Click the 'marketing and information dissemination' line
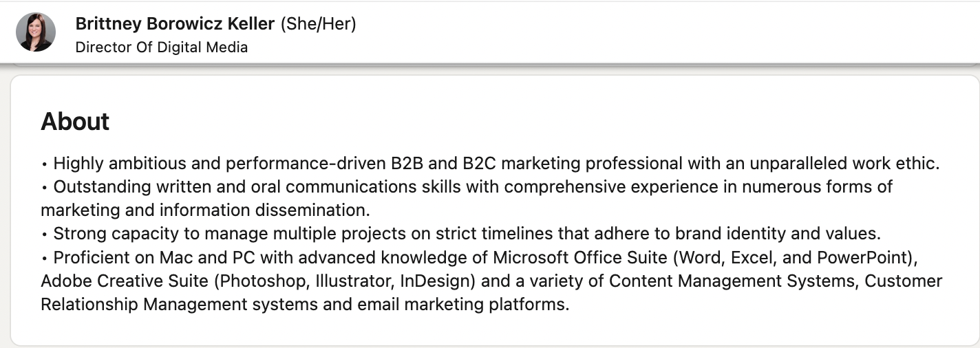This screenshot has height=348, width=980. coord(205,210)
